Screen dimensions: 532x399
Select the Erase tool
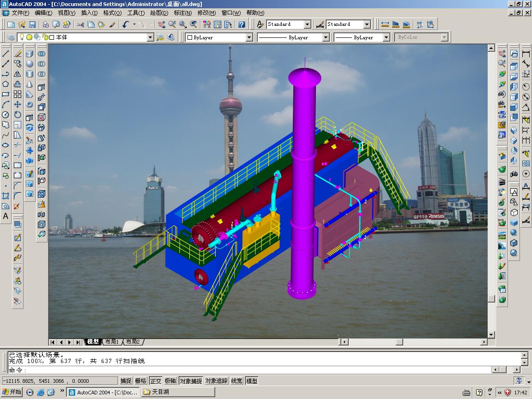[18, 54]
